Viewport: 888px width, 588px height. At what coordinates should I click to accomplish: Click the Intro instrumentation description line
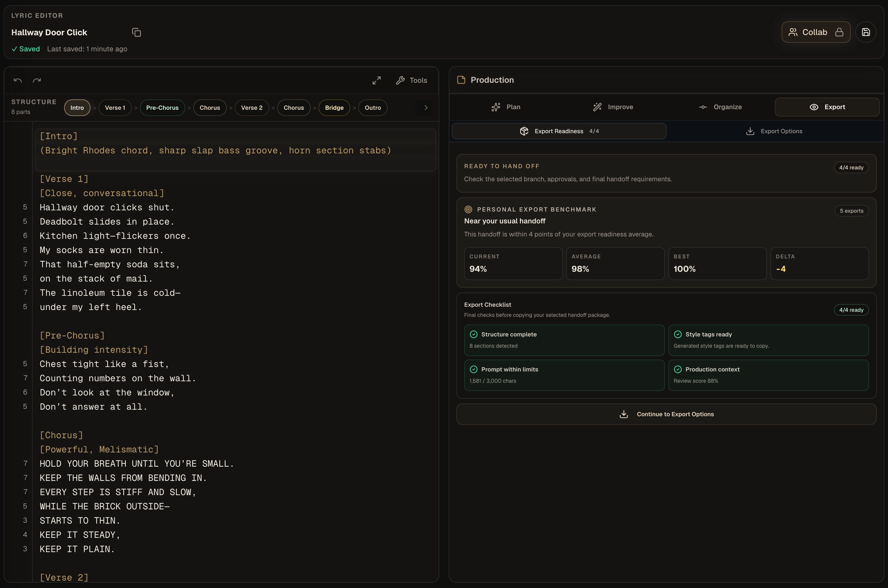point(215,150)
